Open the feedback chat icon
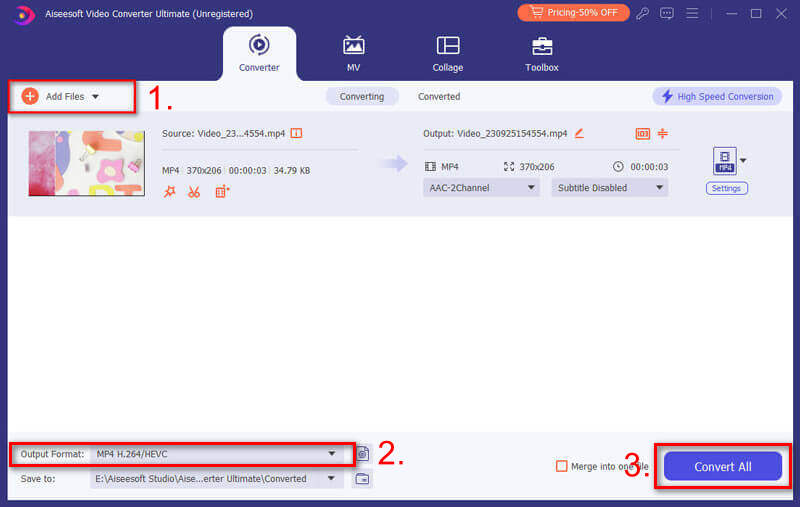The image size is (800, 507). pos(667,14)
